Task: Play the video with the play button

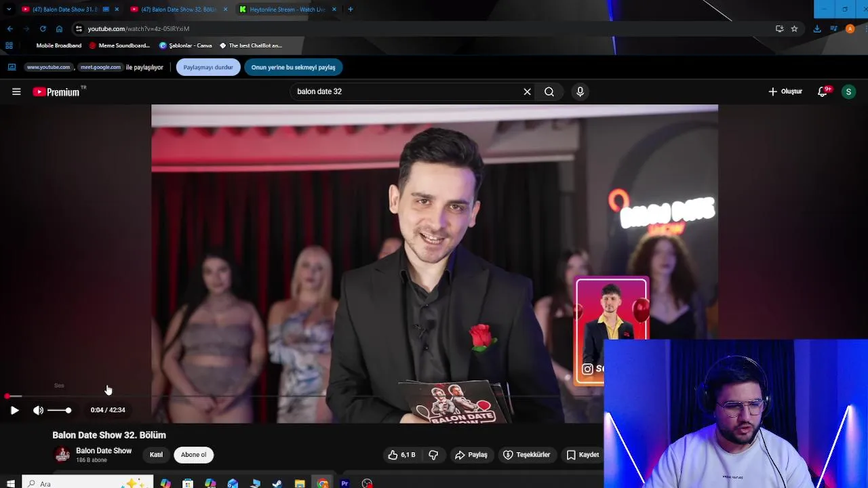Action: pos(14,410)
